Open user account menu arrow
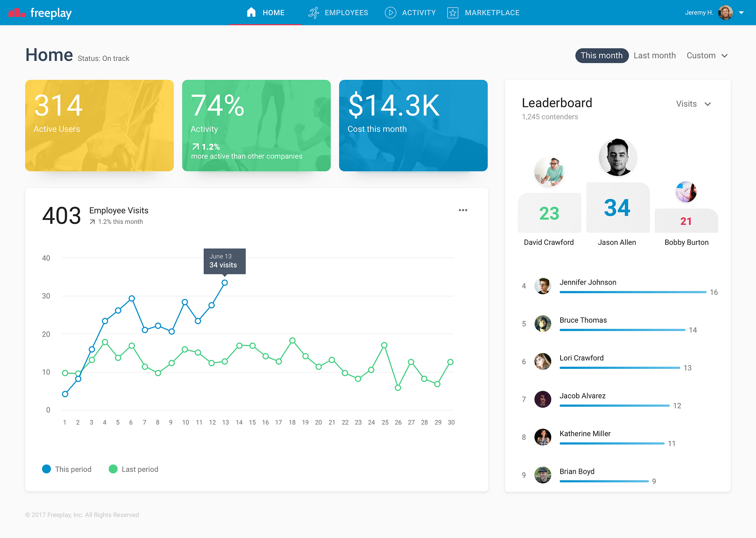This screenshot has width=756, height=538. [x=741, y=12]
